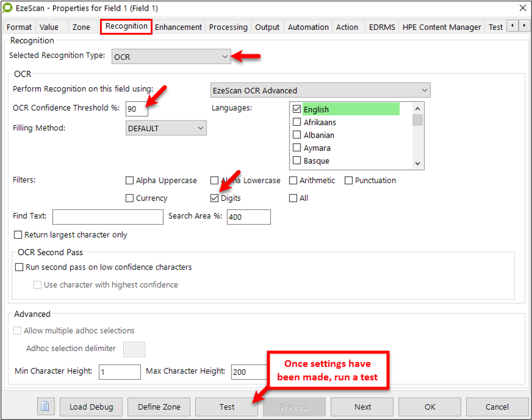Enable the Alpha Uppercase filter checkbox
The width and height of the screenshot is (532, 420).
click(130, 181)
